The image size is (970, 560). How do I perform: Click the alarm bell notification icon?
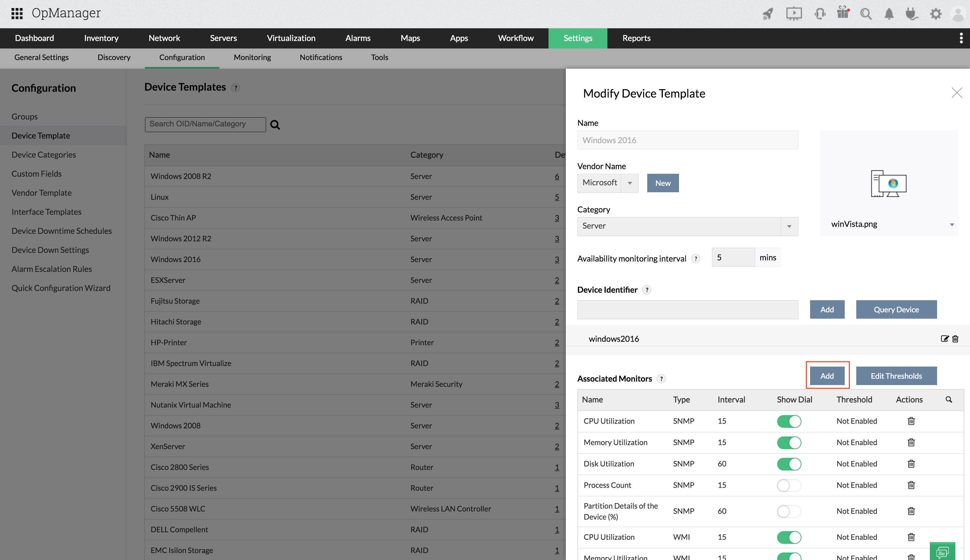(889, 14)
